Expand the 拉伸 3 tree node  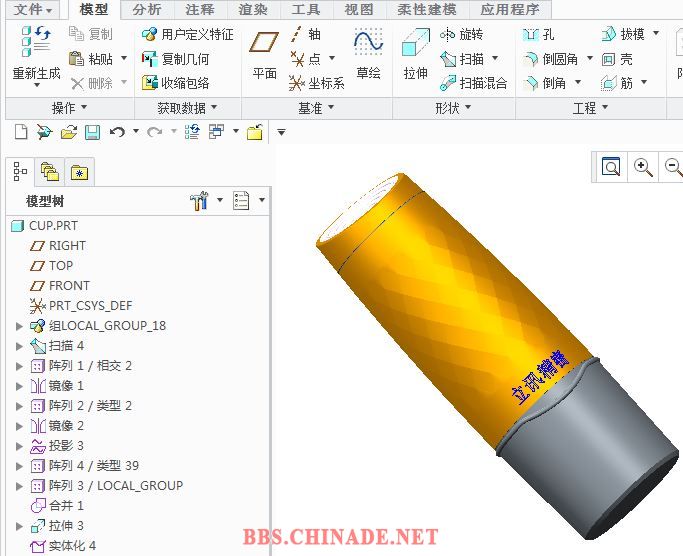point(19,526)
